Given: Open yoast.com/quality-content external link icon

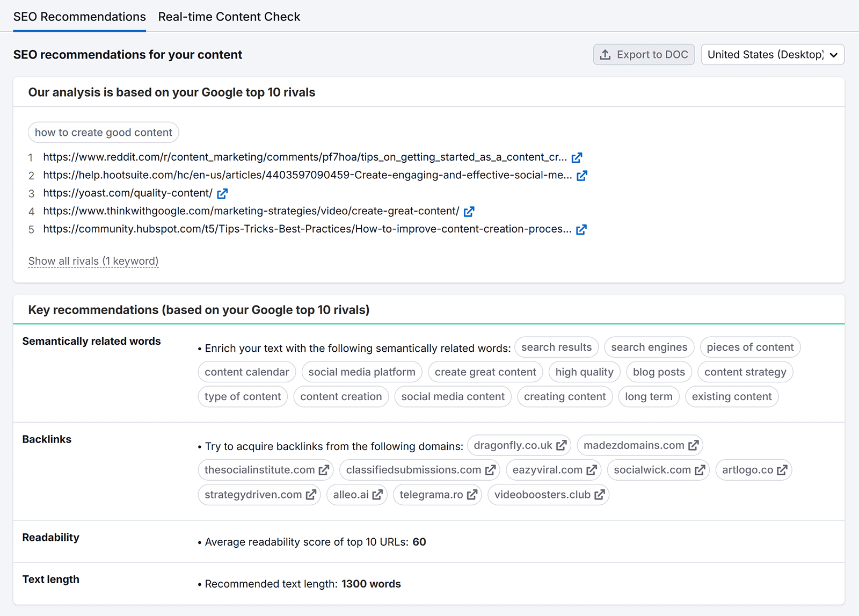Looking at the screenshot, I should 222,193.
